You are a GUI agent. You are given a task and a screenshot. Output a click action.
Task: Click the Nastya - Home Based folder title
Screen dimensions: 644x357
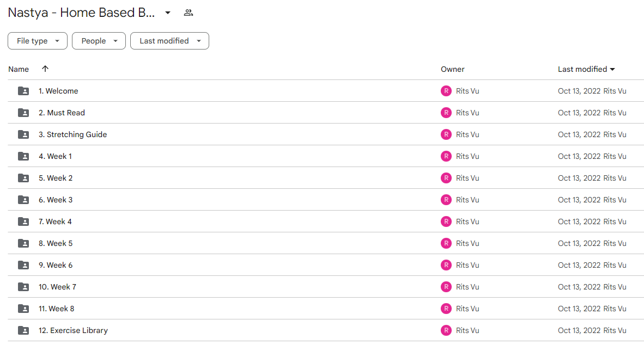(81, 13)
